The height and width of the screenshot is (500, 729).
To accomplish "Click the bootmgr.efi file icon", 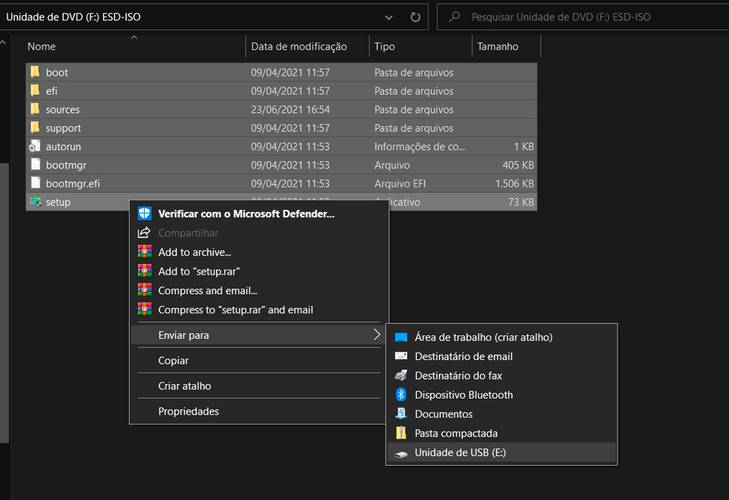I will coord(35,183).
